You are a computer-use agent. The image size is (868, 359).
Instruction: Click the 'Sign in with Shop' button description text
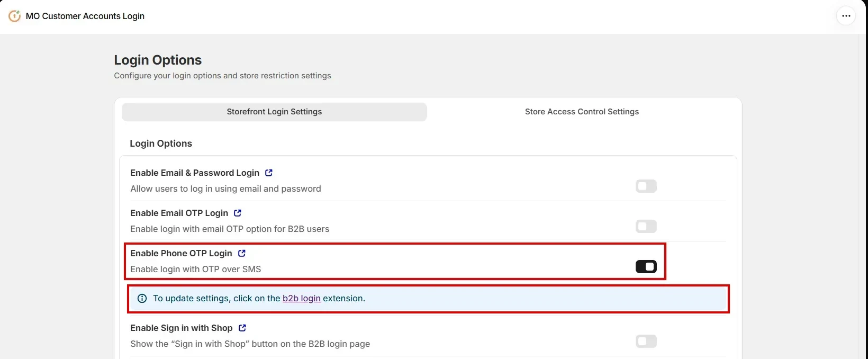(x=250, y=344)
